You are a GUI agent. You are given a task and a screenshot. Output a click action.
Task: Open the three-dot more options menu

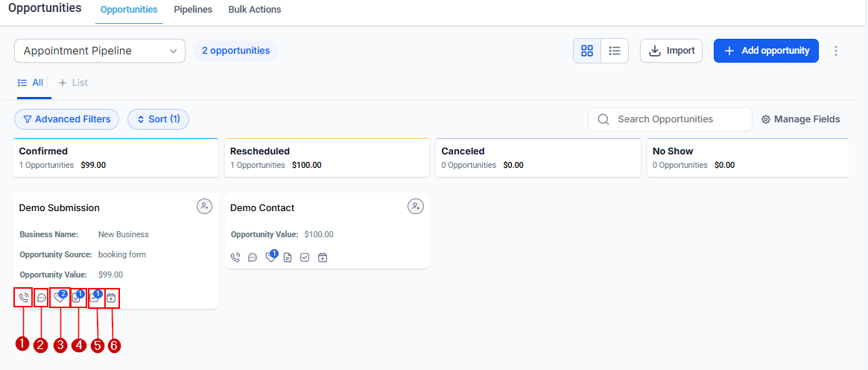[x=836, y=51]
